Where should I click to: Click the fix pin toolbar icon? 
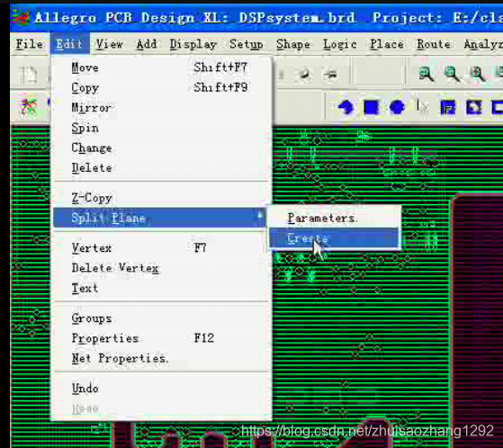pos(305,75)
